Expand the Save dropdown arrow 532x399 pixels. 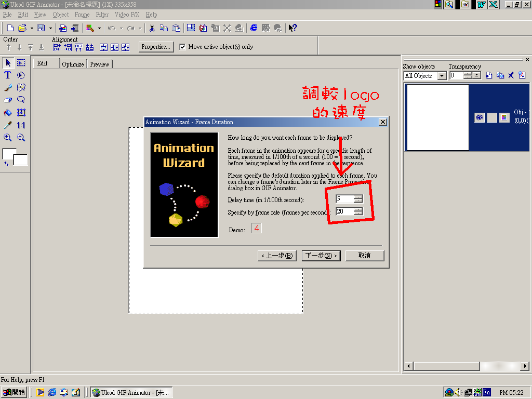click(x=50, y=28)
